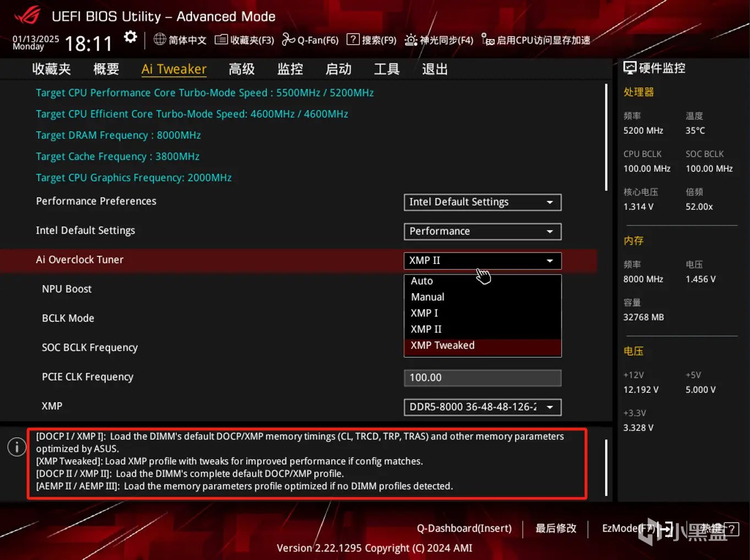This screenshot has width=750, height=560.
Task: Open 神光同步(F4) Aura lighting
Action: point(439,40)
